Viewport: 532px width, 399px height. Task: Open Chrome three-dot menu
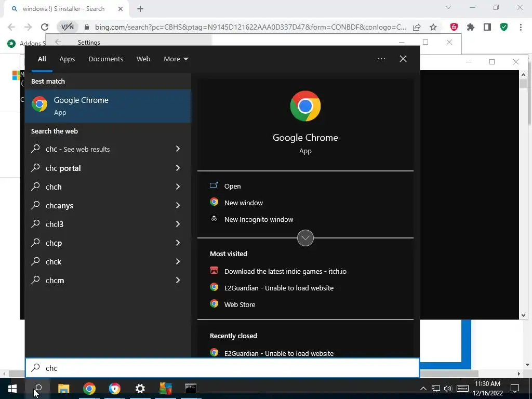coord(521,27)
